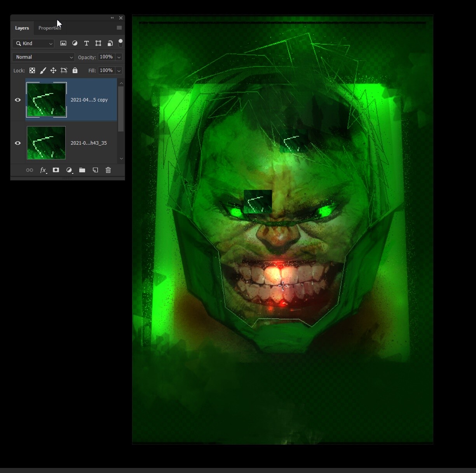Select layer name '2021-04...5 copy'

(x=89, y=100)
